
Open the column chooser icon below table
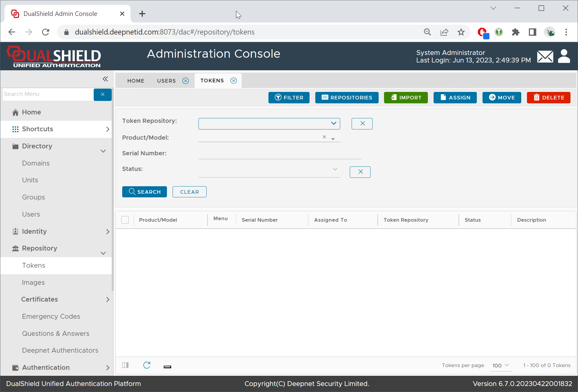(x=126, y=365)
